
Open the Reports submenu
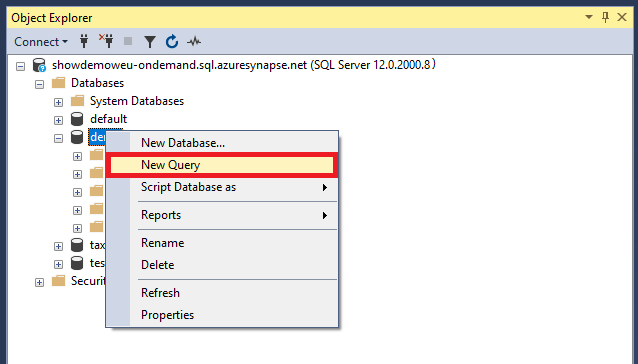click(222, 215)
